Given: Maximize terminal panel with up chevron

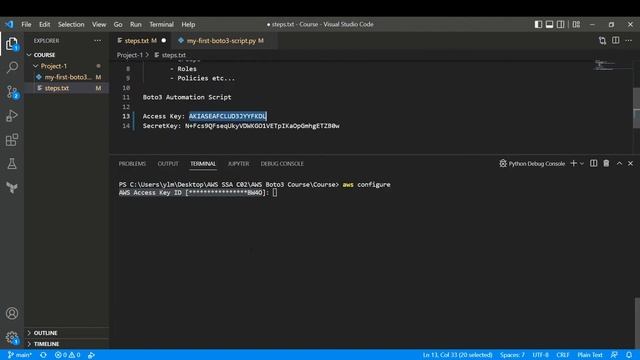Looking at the screenshot, I should [x=619, y=163].
